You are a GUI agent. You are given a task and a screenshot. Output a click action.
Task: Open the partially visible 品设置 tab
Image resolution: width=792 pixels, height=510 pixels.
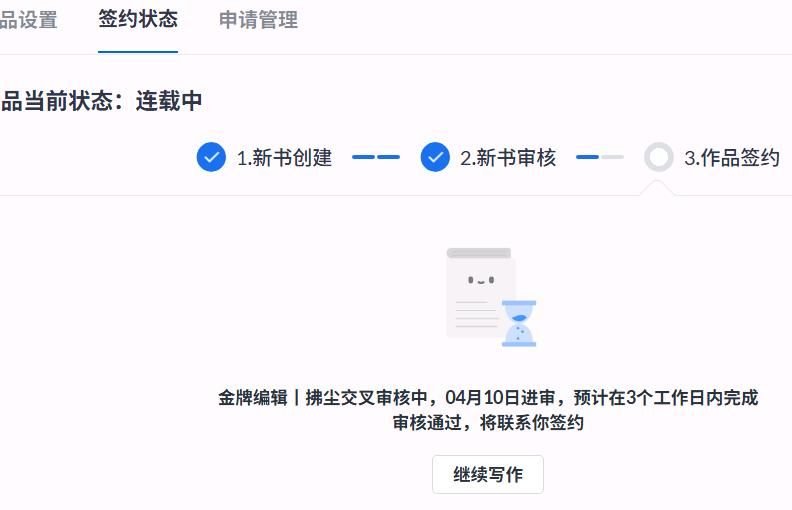point(28,20)
